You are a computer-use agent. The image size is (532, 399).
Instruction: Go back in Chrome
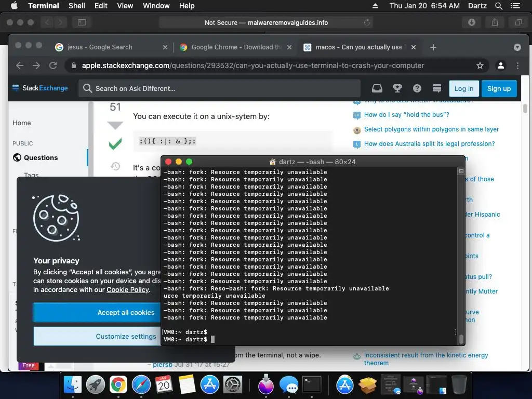point(20,65)
